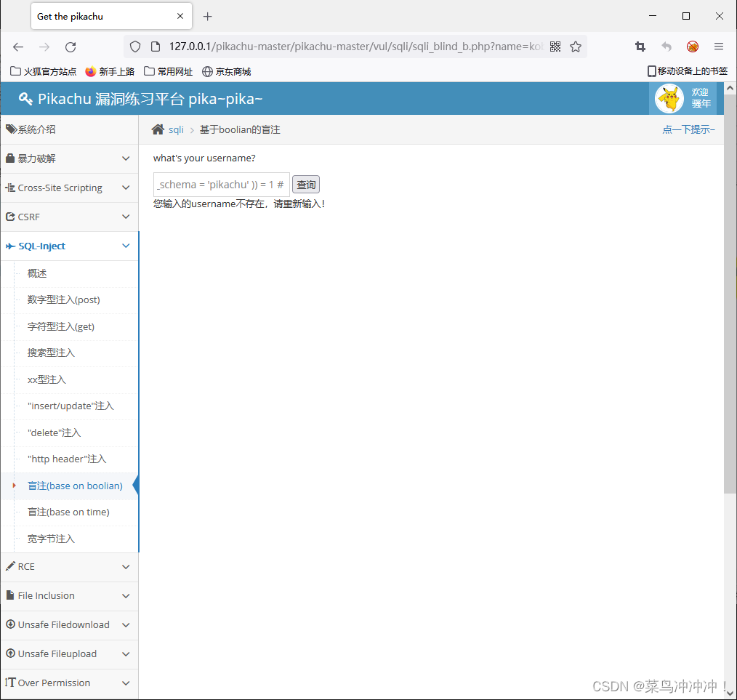Click the pencil icon next to RCE
737x700 pixels.
(x=10, y=566)
